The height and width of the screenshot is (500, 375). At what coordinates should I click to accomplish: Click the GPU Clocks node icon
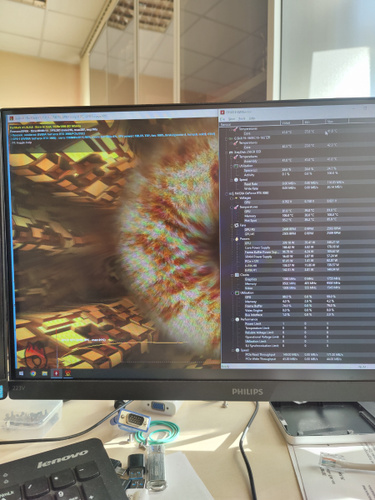pyautogui.click(x=236, y=275)
